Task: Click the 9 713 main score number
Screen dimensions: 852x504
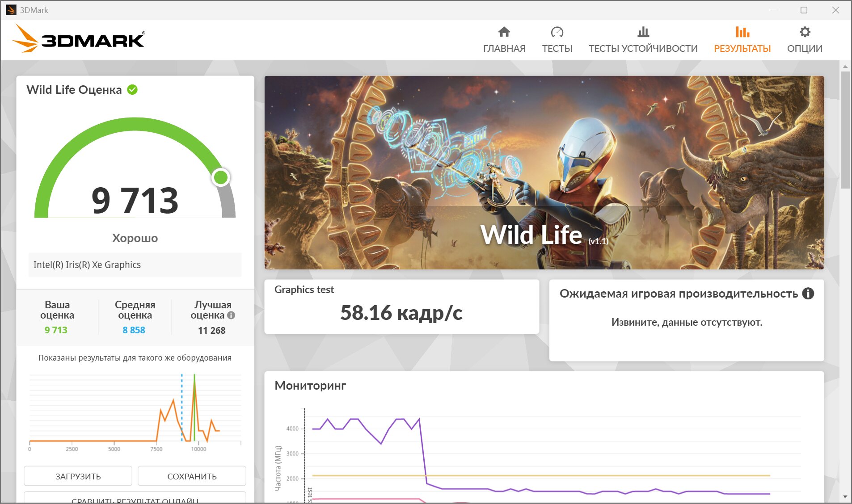Action: point(135,200)
